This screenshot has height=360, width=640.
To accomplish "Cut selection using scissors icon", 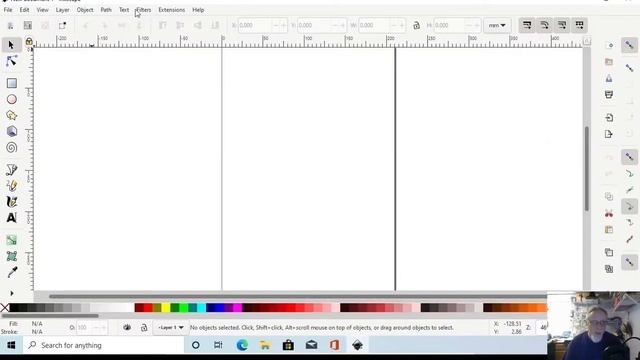I will [609, 213].
